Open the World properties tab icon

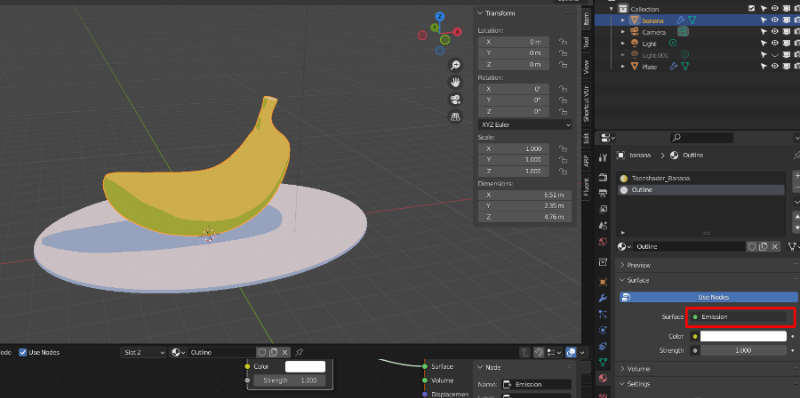click(x=603, y=242)
